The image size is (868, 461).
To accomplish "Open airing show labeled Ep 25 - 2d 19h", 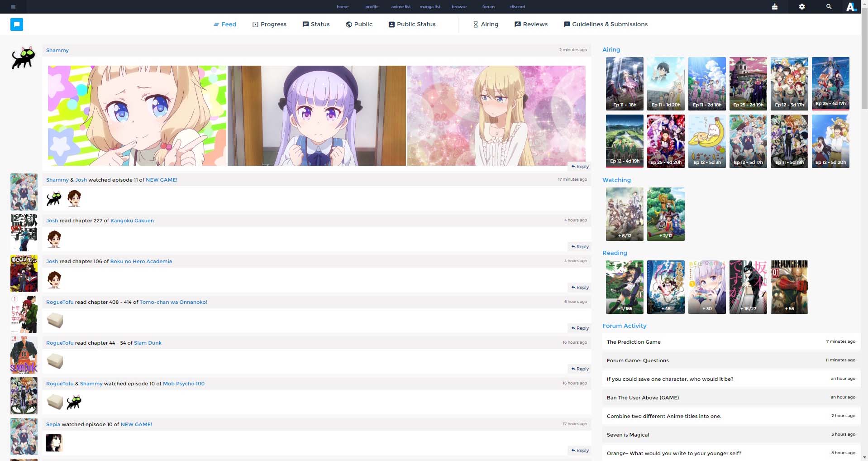I will [x=748, y=84].
